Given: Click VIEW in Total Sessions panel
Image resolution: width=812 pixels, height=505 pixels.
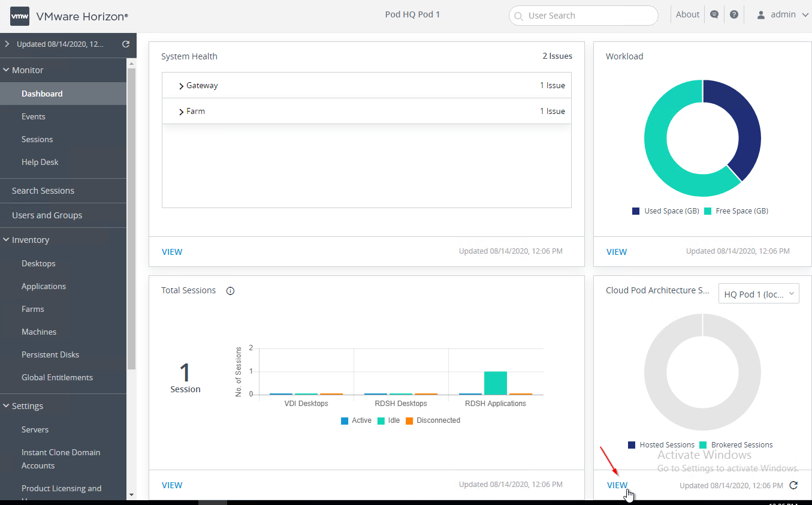Looking at the screenshot, I should 172,485.
